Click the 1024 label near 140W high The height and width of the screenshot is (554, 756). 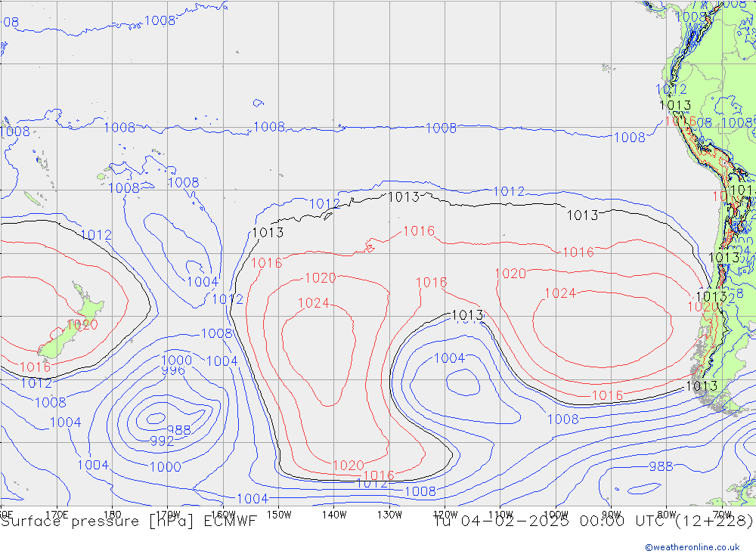313,303
